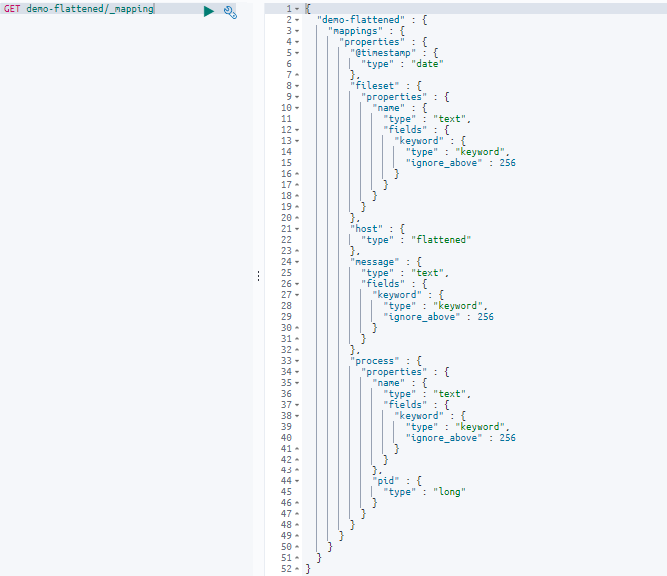Click the fold-end arrow at line 43

point(297,470)
